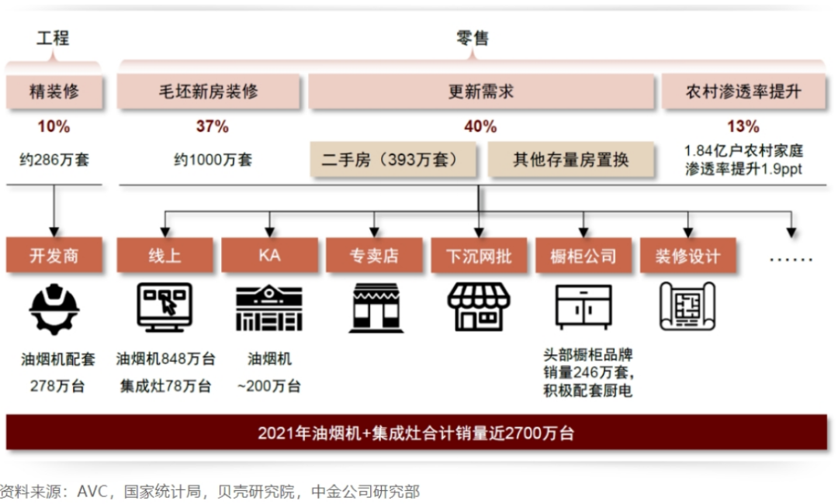Select the 橱柜公司 channel box
Viewport: 838px width, 504px height.
pos(583,256)
